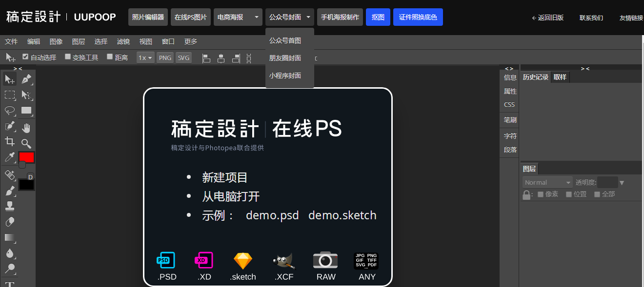Activate the Zoom magnifier tool

pyautogui.click(x=26, y=143)
